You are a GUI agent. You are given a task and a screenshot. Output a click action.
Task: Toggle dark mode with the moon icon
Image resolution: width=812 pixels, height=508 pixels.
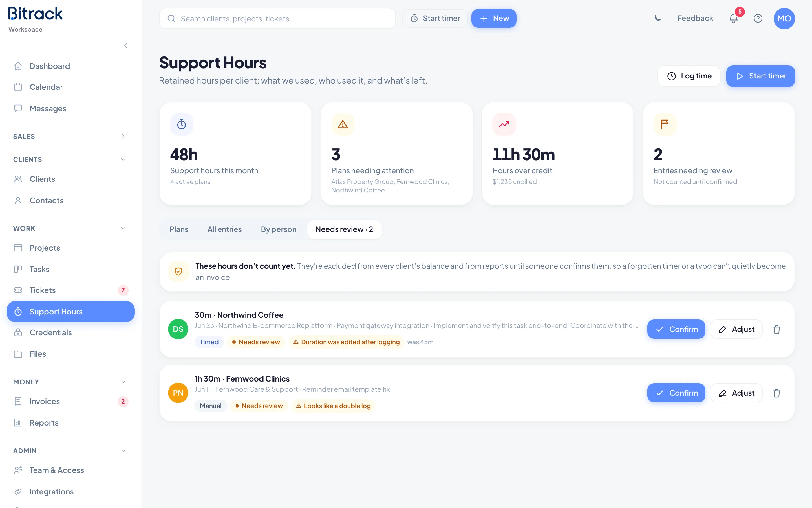(x=658, y=18)
